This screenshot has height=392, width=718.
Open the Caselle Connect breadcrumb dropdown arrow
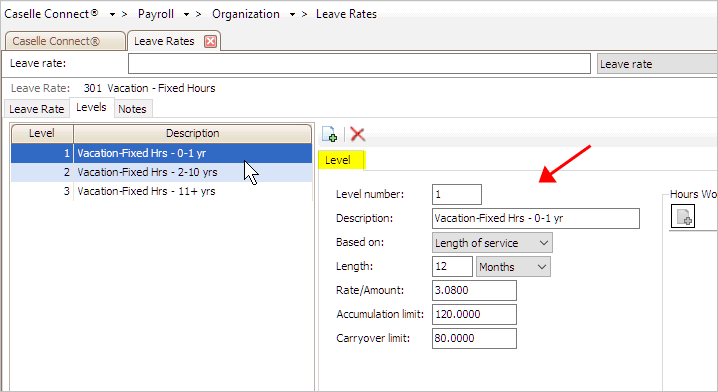coord(112,15)
